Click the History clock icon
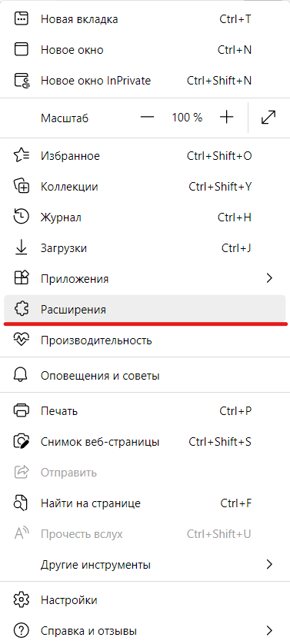 [22, 217]
